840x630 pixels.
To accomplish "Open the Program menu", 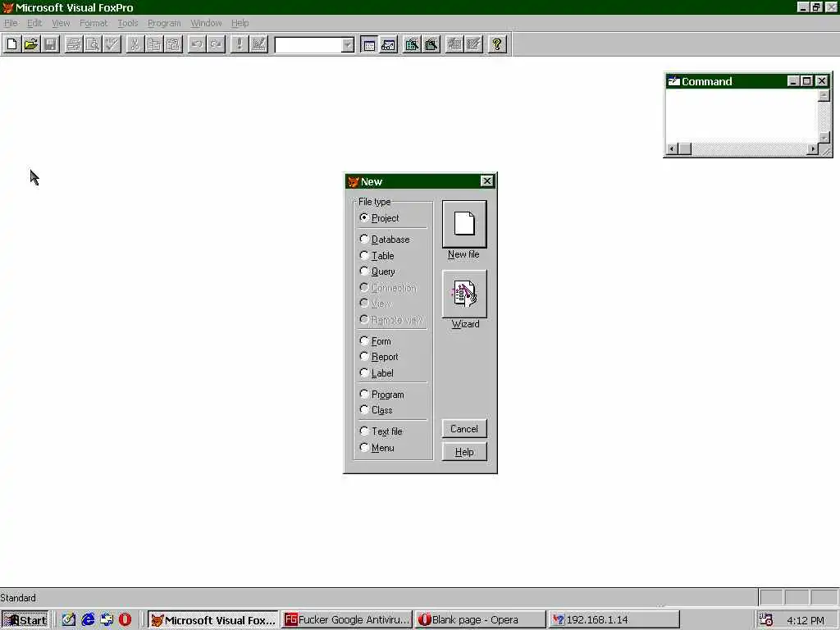I will 164,23.
